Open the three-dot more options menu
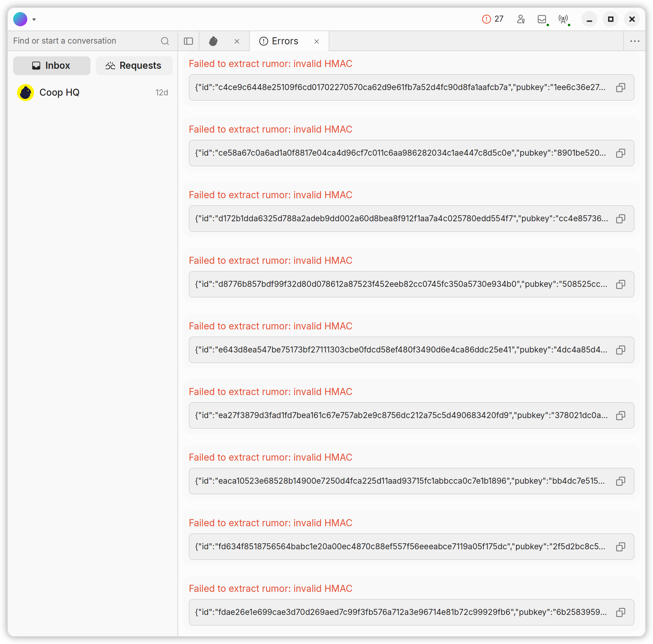The height and width of the screenshot is (644, 653). coord(635,41)
